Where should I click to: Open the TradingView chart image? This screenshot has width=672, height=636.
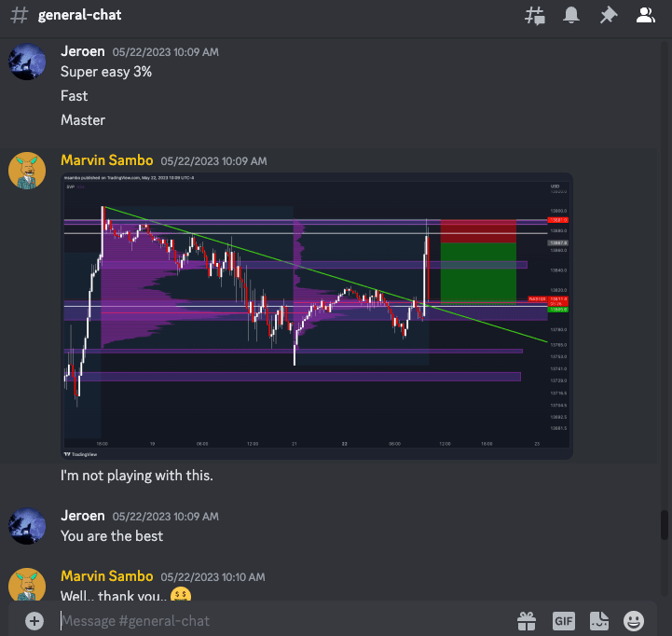pos(317,316)
